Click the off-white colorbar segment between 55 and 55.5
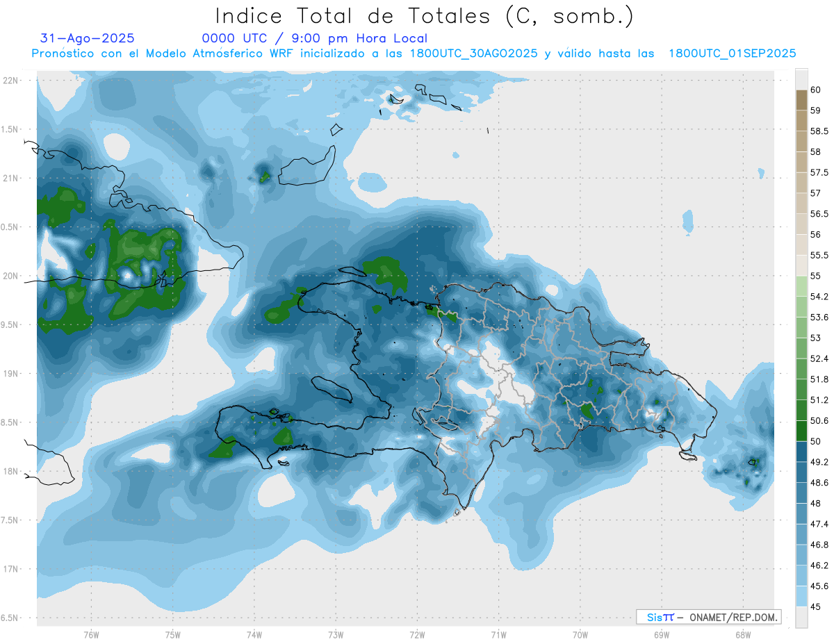This screenshot has width=834, height=644. coord(801,266)
